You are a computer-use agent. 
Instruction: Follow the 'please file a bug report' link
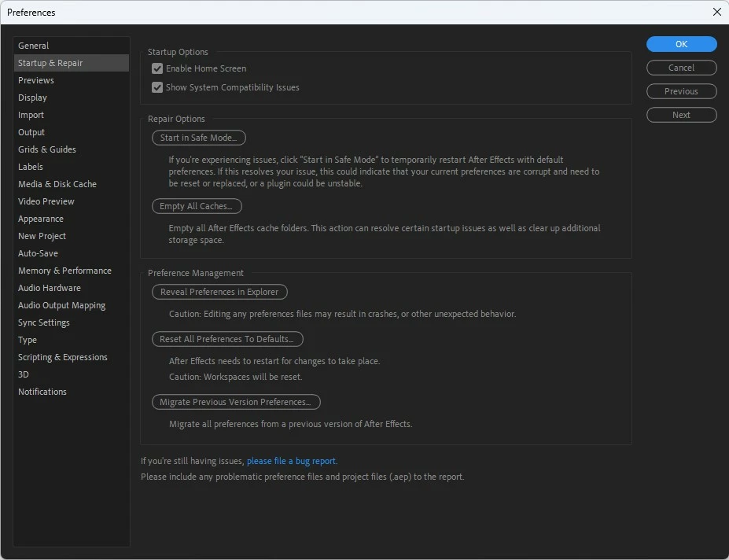(292, 461)
